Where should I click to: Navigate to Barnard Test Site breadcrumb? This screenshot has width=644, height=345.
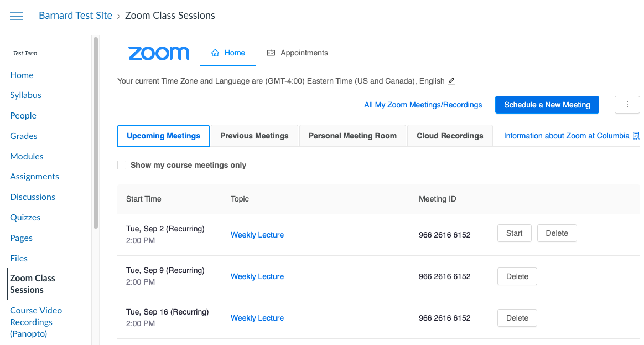tap(76, 16)
